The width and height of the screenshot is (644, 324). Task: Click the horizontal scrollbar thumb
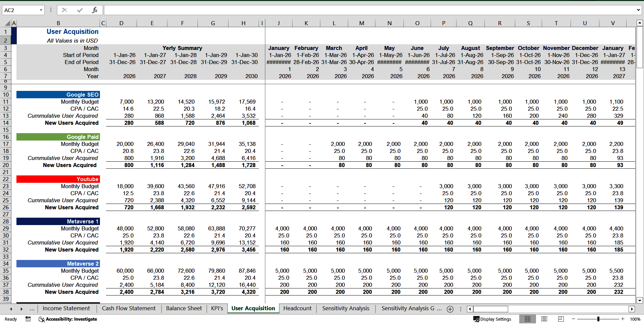[x=490, y=309]
